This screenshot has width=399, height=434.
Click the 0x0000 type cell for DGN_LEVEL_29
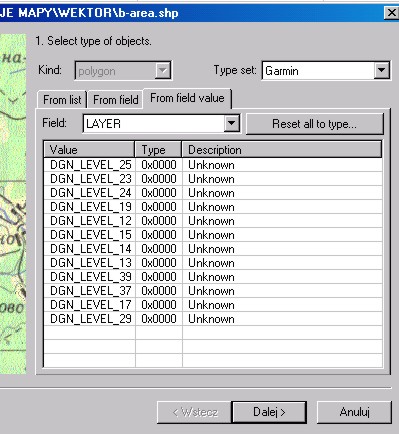pyautogui.click(x=159, y=319)
